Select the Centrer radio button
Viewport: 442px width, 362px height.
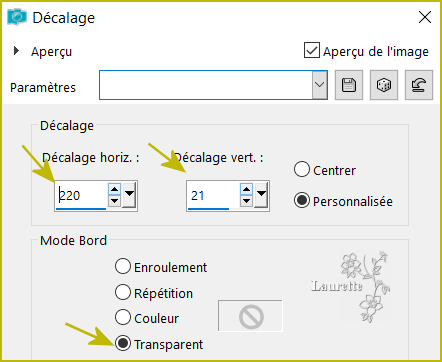coord(302,169)
